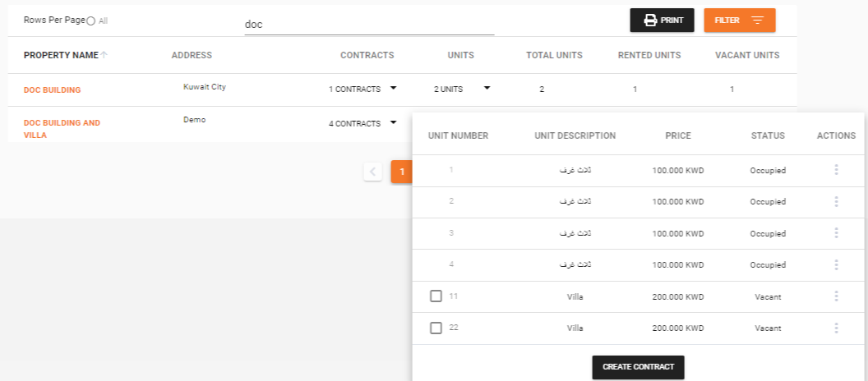Open actions menu for unit 3
This screenshot has width=868, height=381.
click(x=836, y=233)
